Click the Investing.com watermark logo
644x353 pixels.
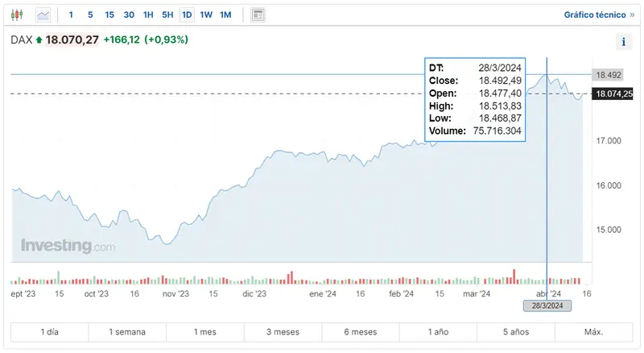click(68, 246)
